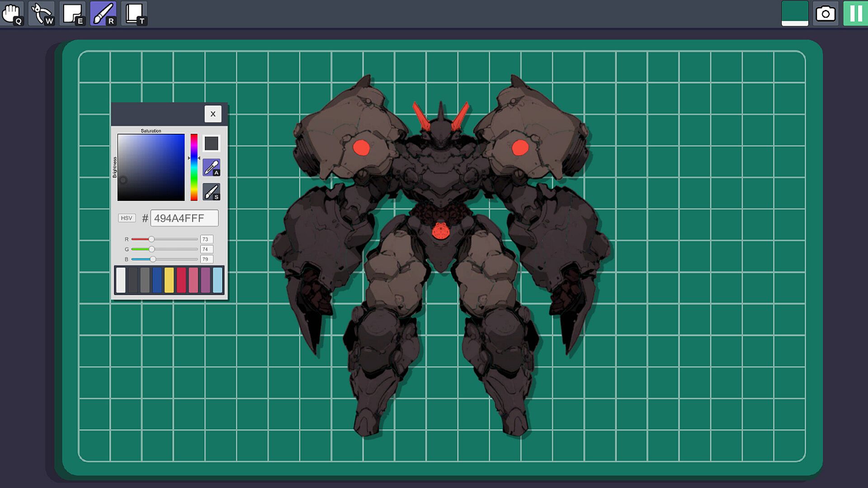
Task: Click the active paintbrush tool (R)
Action: 104,14
